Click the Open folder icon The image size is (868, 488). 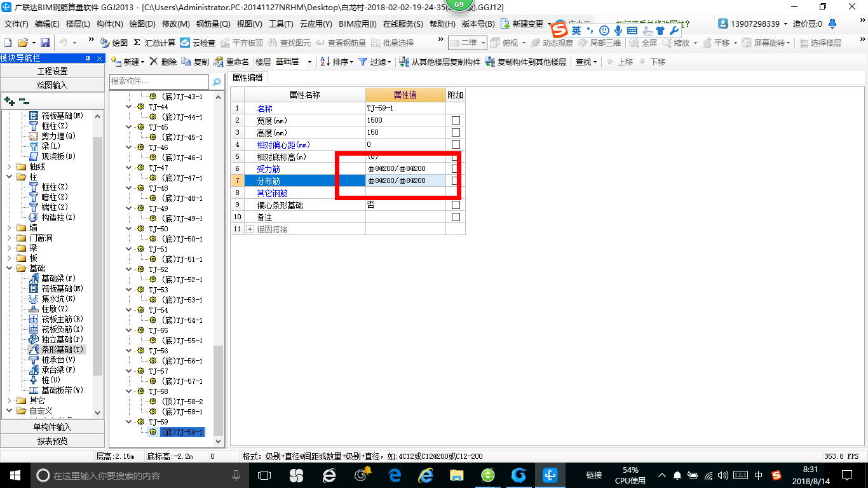22,43
